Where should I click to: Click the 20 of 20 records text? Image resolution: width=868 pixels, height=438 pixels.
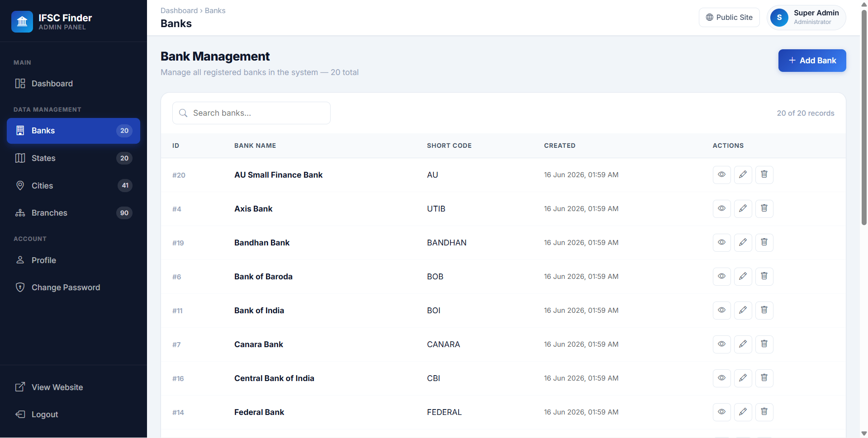806,113
